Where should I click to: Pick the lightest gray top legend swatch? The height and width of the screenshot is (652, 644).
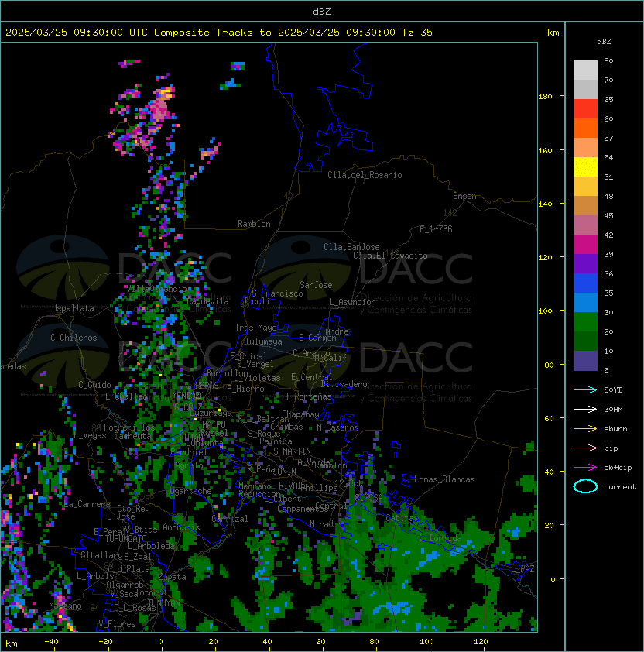[585, 70]
